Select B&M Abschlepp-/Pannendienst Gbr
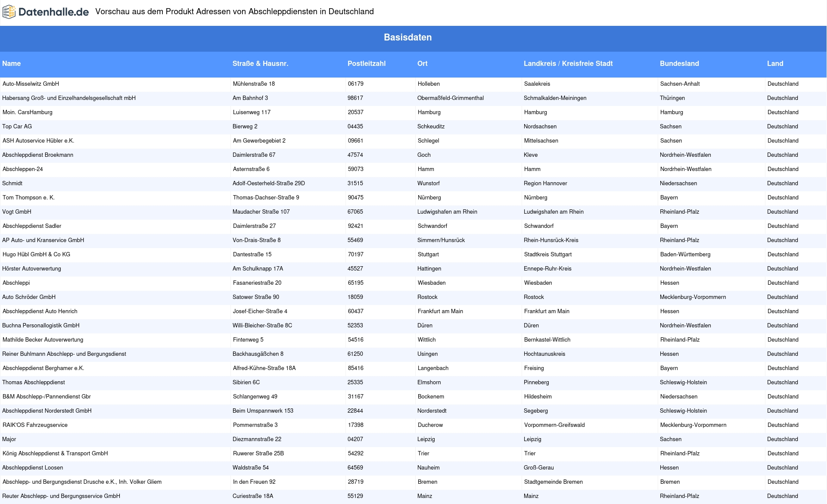827x504 pixels. pyautogui.click(x=47, y=397)
